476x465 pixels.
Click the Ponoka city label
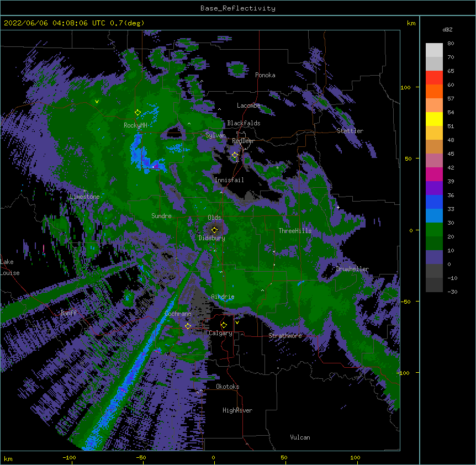click(265, 75)
